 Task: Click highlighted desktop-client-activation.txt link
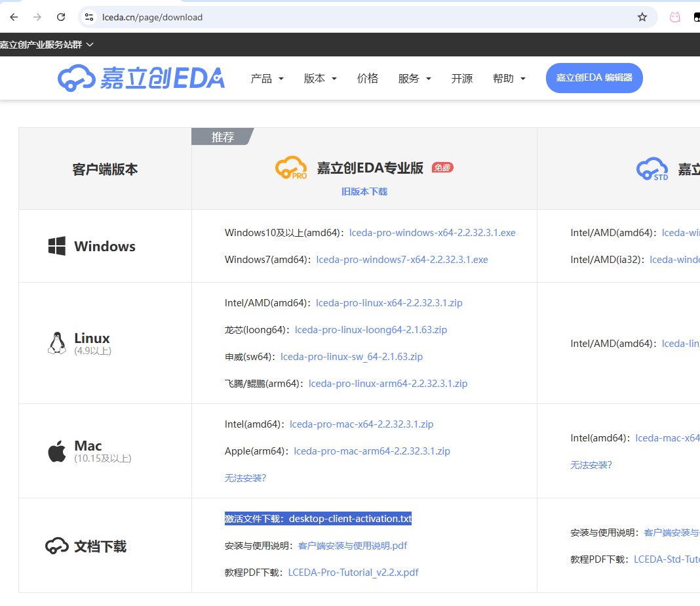click(x=350, y=519)
